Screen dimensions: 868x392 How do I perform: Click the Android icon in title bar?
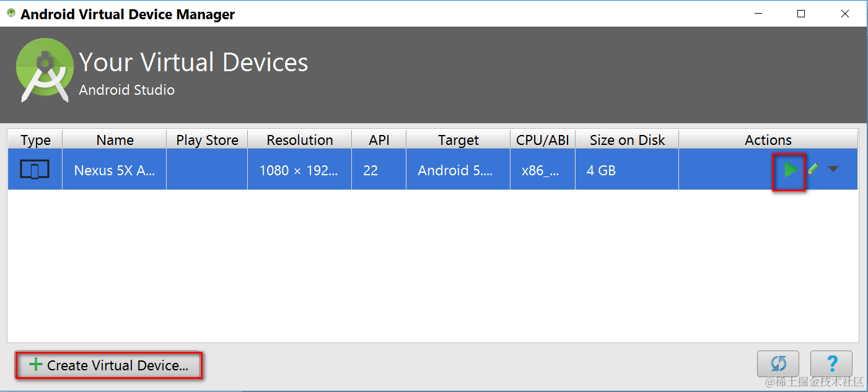click(11, 13)
